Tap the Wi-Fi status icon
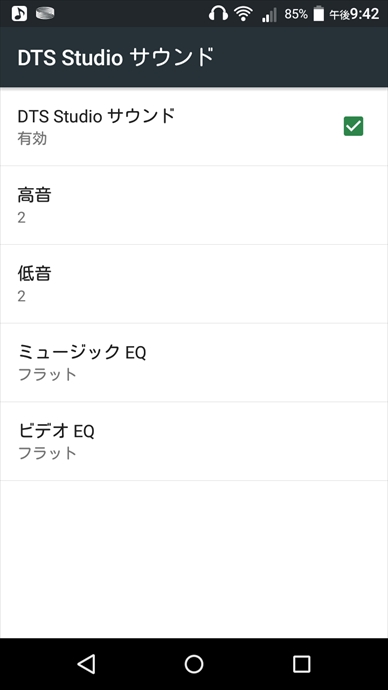 243,14
